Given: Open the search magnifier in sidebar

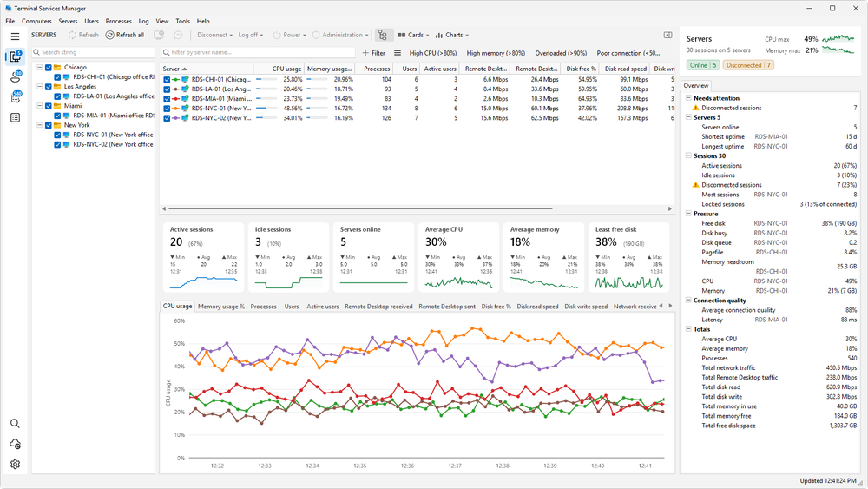Looking at the screenshot, I should 15,424.
